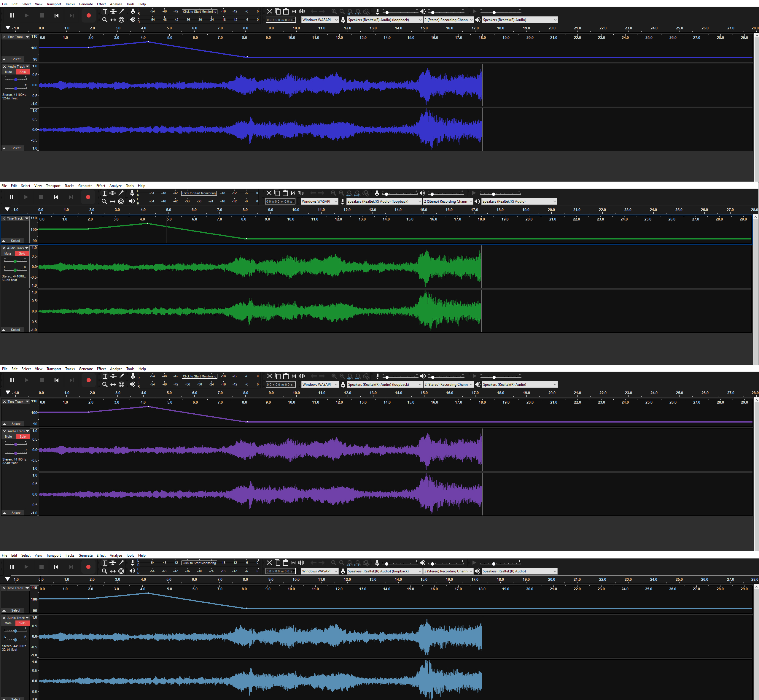This screenshot has height=700, width=759.
Task: Click Select button under Audio Track, green panel
Action: 15,330
